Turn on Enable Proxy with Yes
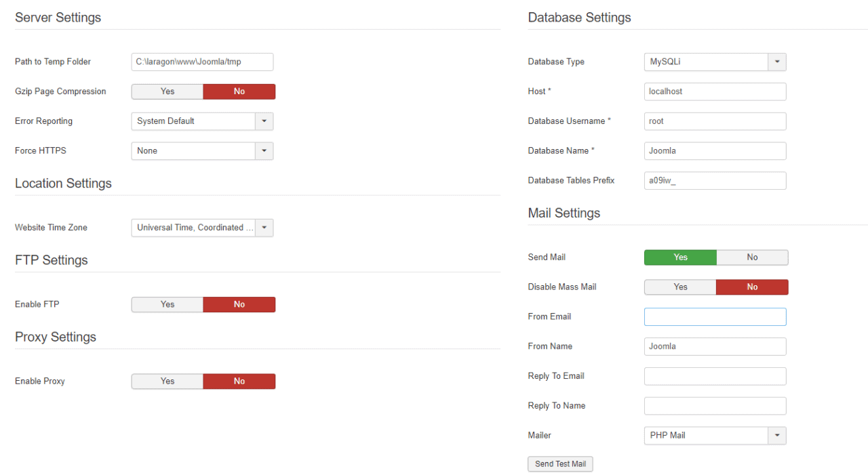Image resolution: width=868 pixels, height=475 pixels. 167,381
